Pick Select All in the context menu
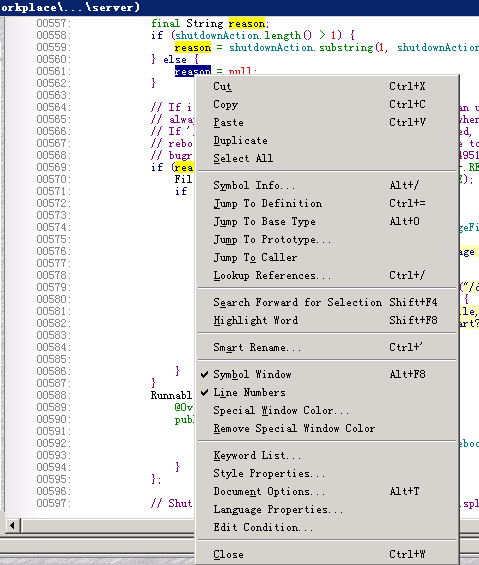The height and width of the screenshot is (565, 479). tap(327, 159)
